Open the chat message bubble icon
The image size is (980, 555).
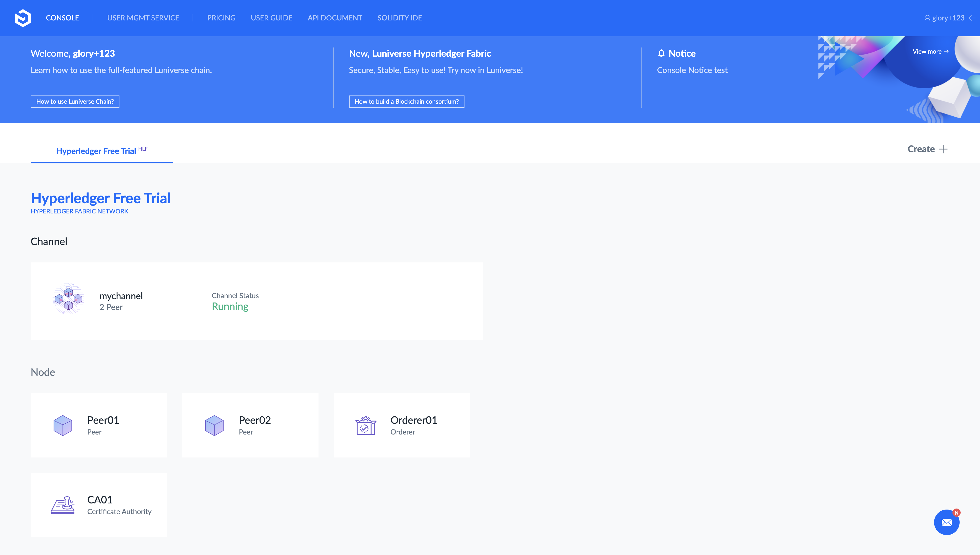pyautogui.click(x=947, y=522)
